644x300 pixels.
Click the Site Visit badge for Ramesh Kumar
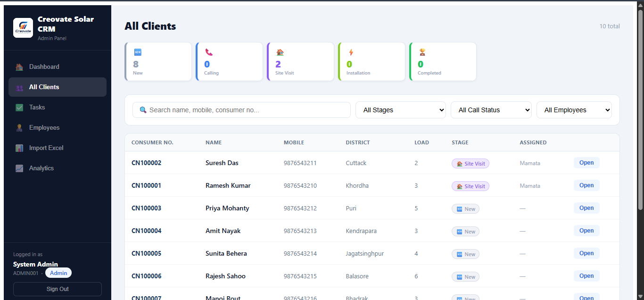tap(471, 186)
